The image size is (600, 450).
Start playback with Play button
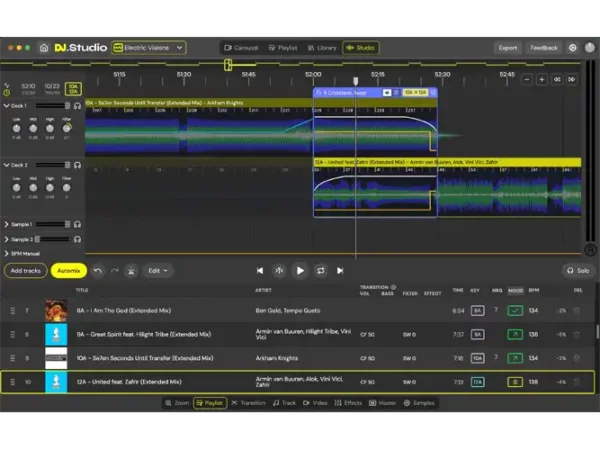tap(300, 271)
